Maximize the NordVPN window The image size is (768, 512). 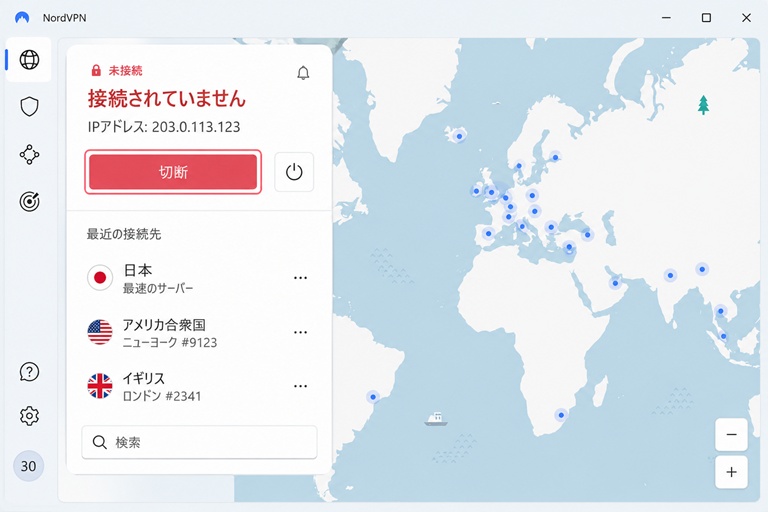point(706,18)
